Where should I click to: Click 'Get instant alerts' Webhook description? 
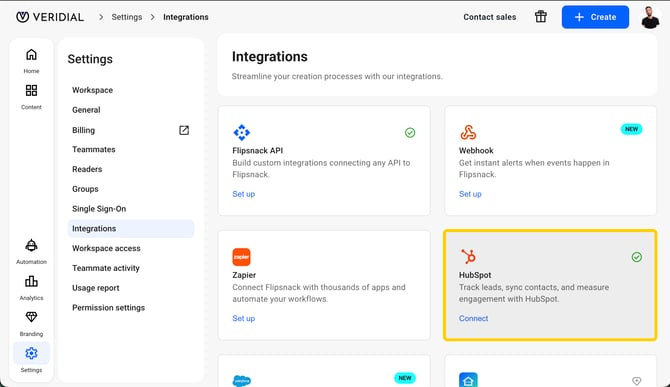(534, 169)
